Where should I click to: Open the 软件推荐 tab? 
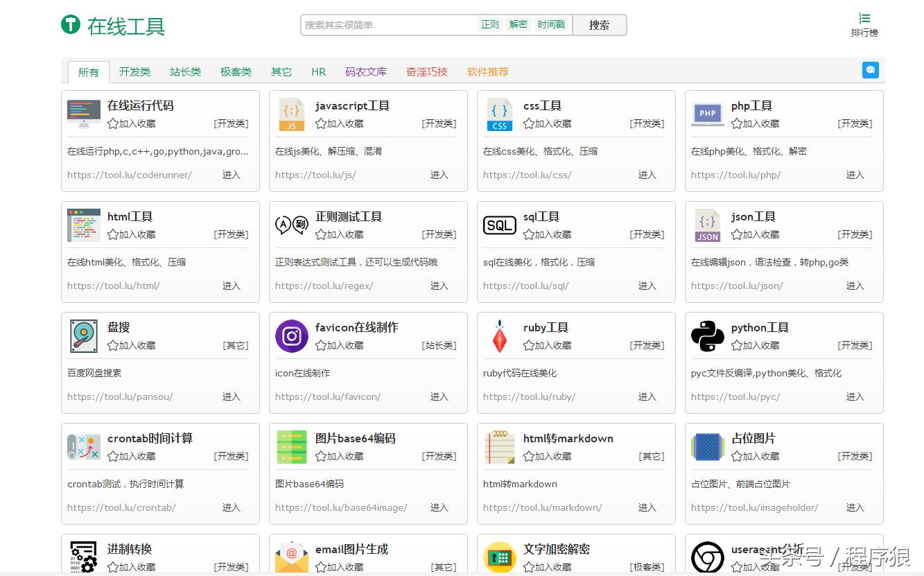(x=487, y=71)
